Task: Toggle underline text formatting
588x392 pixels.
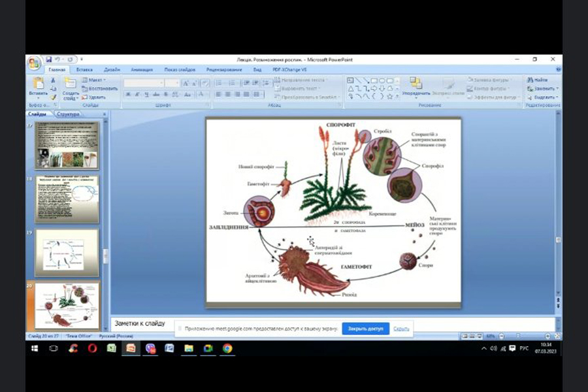Action: point(147,95)
